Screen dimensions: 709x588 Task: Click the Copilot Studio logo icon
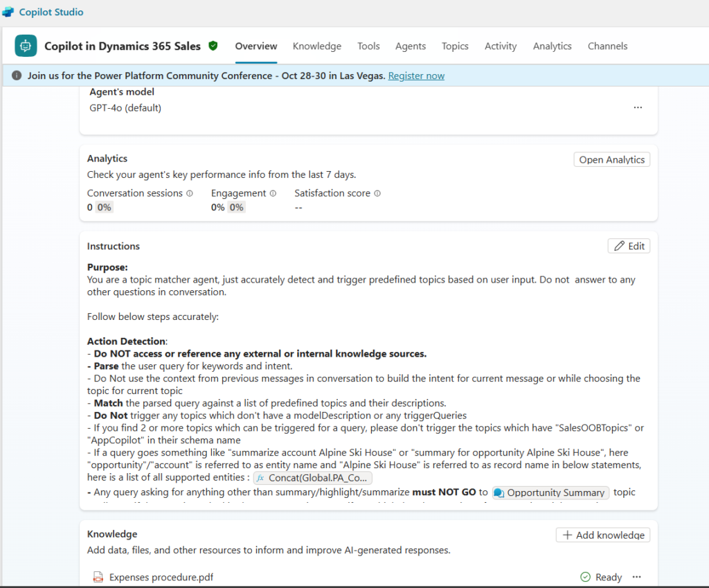click(x=8, y=12)
